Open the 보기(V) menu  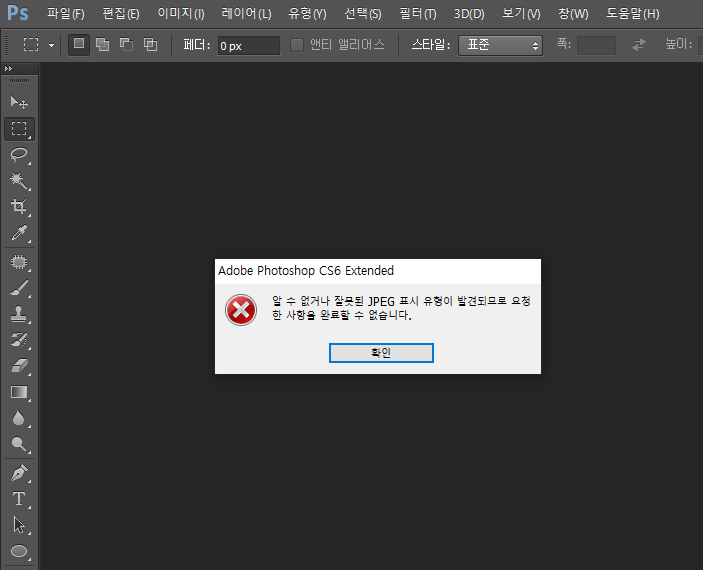point(521,14)
